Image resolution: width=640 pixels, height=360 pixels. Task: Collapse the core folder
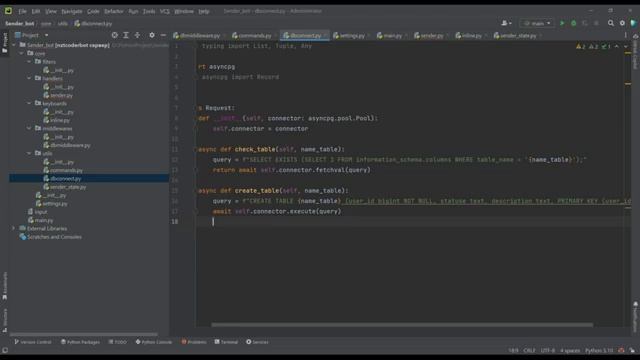pos(22,53)
